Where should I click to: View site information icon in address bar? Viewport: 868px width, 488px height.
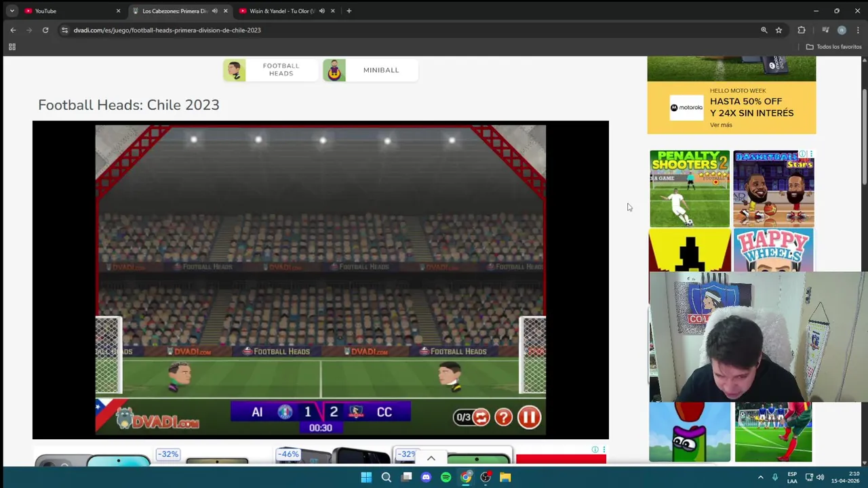tap(64, 30)
